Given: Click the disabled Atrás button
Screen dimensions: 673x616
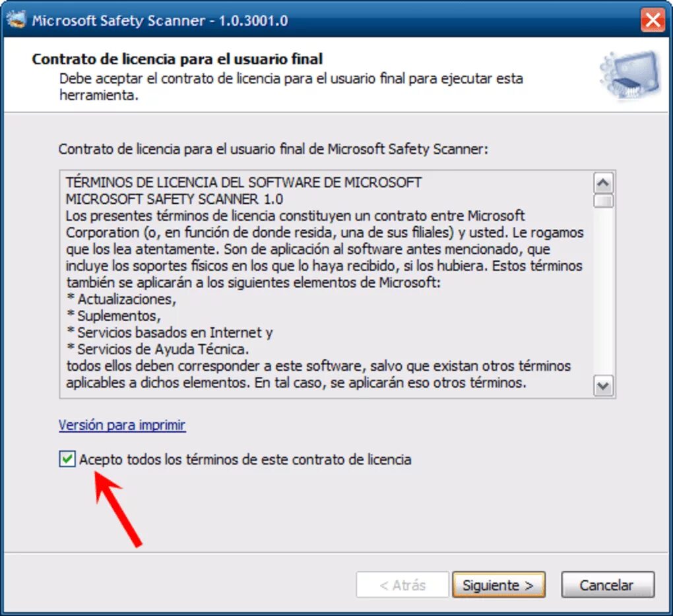Looking at the screenshot, I should click(402, 585).
